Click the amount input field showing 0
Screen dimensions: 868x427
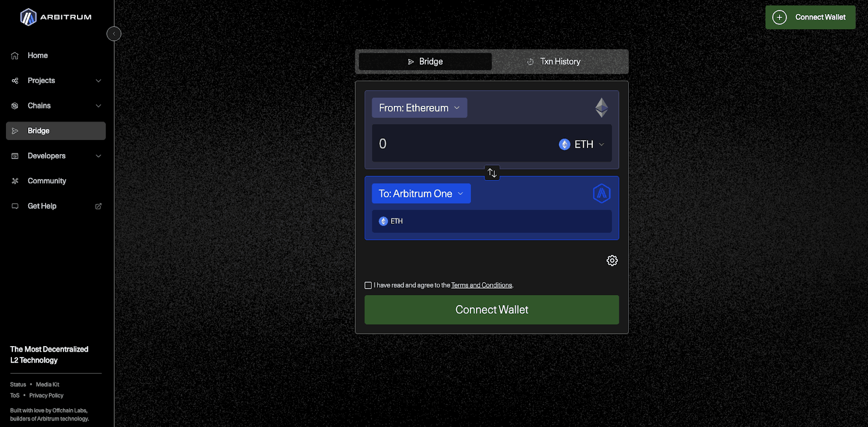(461, 144)
